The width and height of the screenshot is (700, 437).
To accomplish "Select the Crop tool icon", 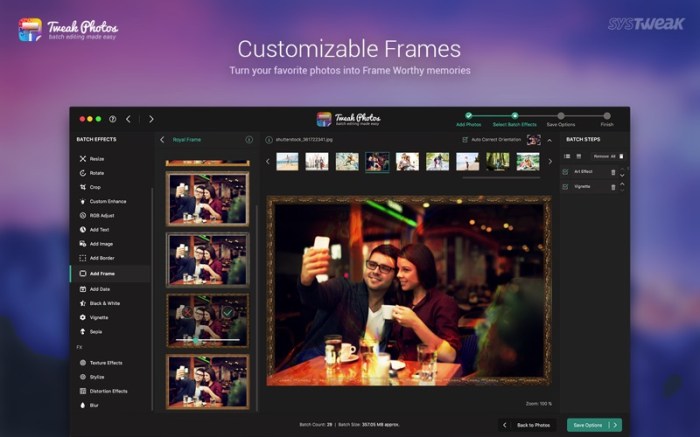I will pyautogui.click(x=83, y=187).
